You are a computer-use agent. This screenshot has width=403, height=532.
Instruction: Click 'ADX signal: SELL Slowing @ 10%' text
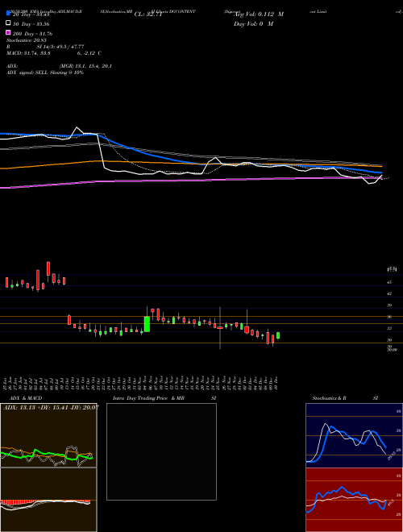[x=45, y=73]
